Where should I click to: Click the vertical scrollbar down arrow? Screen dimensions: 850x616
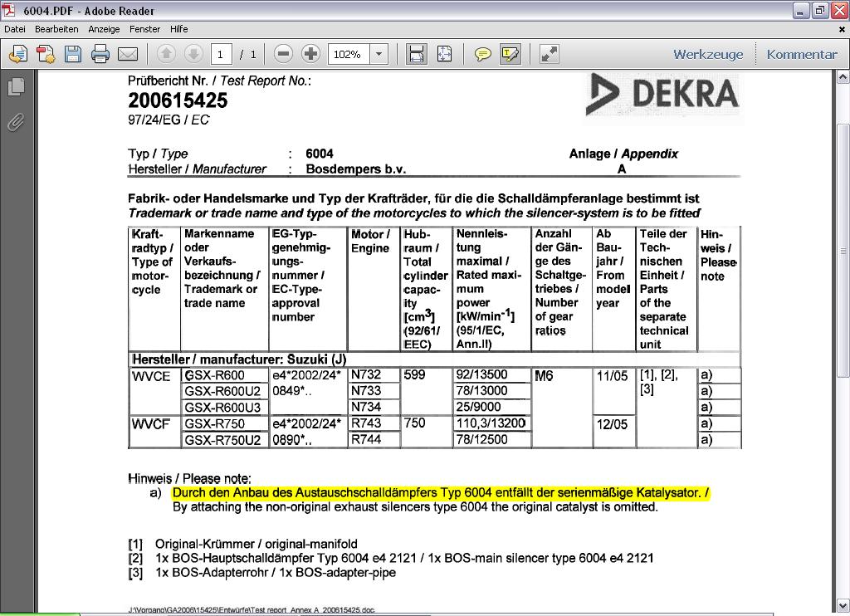point(843,604)
